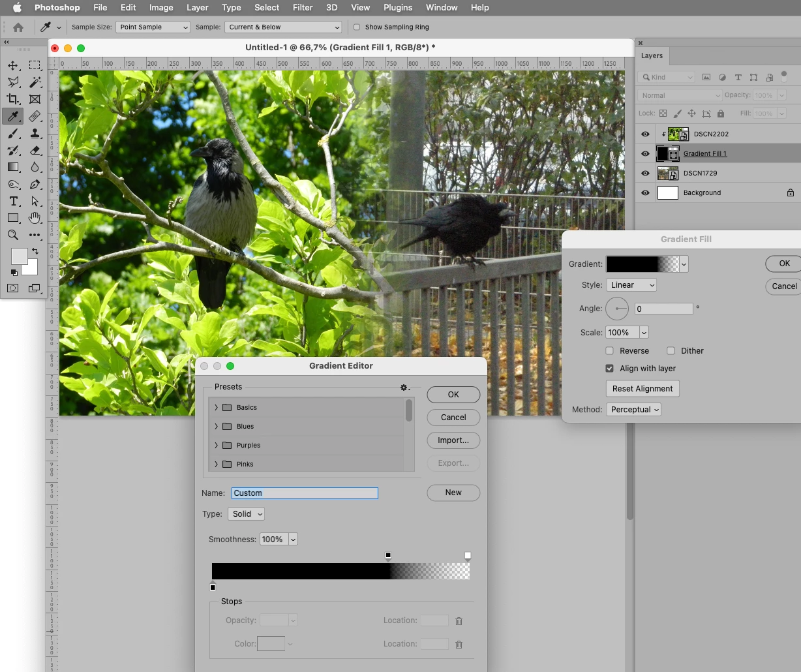The width and height of the screenshot is (801, 672).
Task: Select the Blur droplet tool
Action: [35, 167]
